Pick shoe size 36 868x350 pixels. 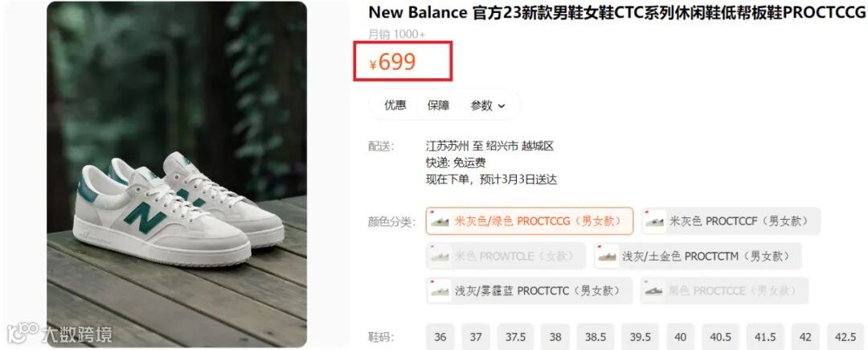(x=440, y=336)
